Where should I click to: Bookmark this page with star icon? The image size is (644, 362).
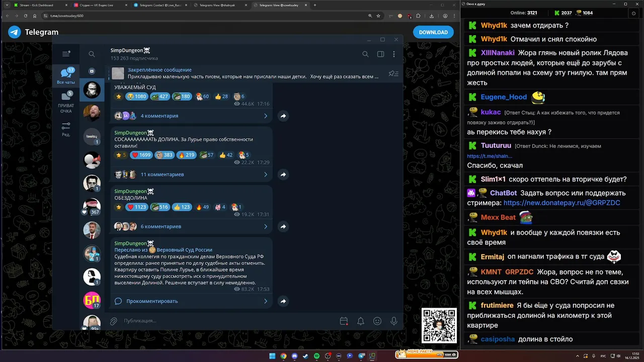pyautogui.click(x=378, y=16)
